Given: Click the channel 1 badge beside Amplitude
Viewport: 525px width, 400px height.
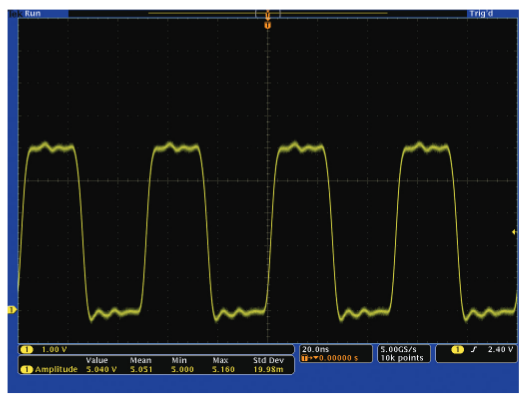Looking at the screenshot, I should [x=26, y=369].
